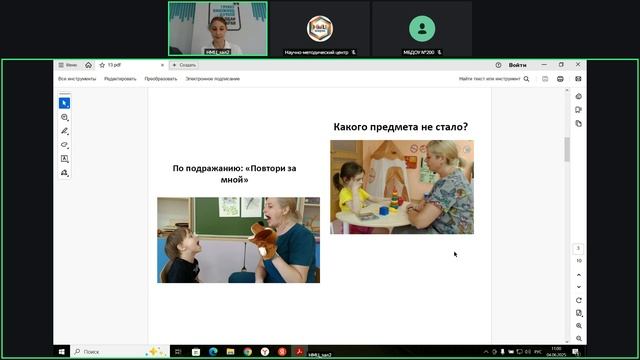The height and width of the screenshot is (360, 640).
Task: Open File Explorer from taskbar
Action: 230,351
